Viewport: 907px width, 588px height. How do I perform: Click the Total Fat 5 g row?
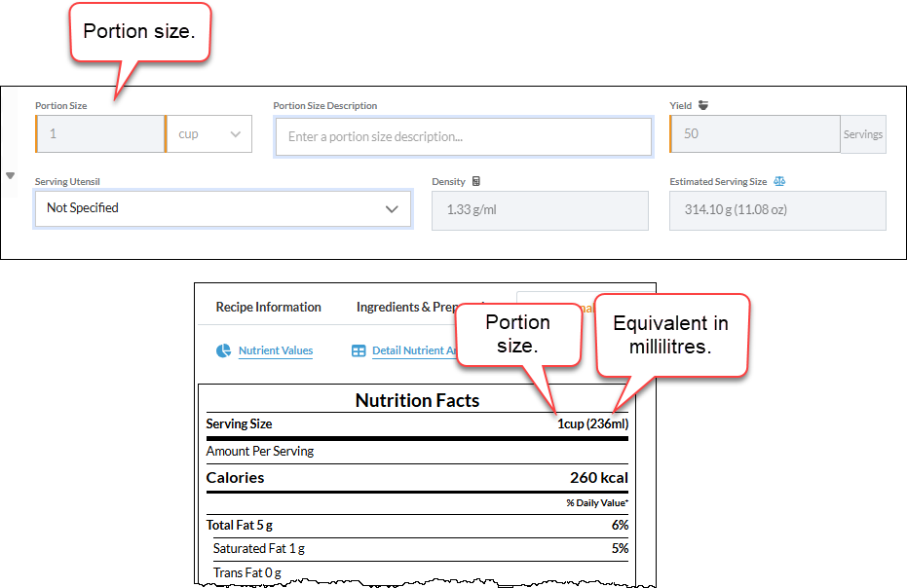coord(417,525)
